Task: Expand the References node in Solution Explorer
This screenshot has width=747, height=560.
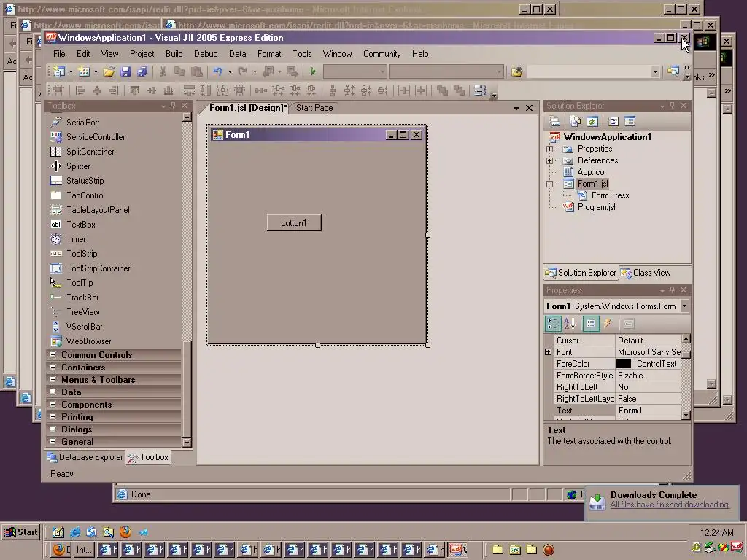Action: coord(550,160)
